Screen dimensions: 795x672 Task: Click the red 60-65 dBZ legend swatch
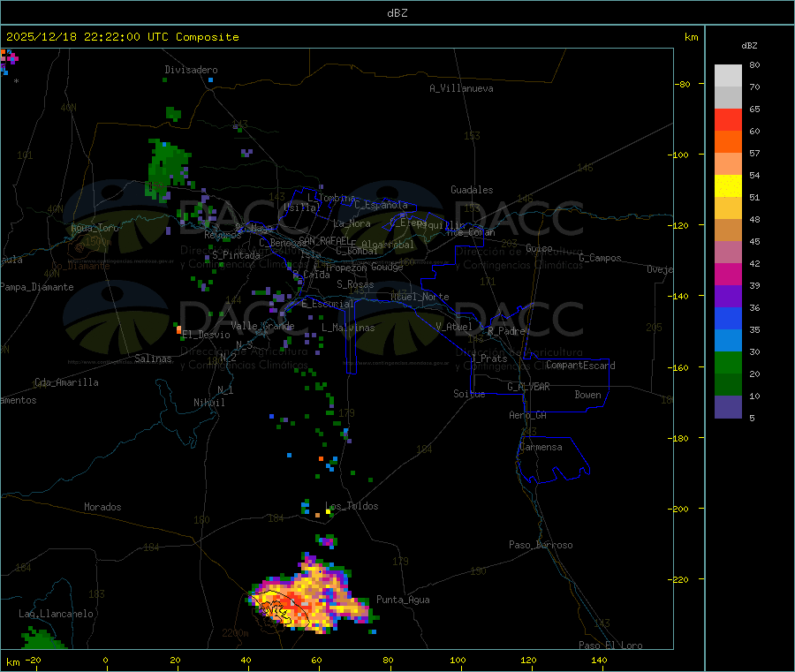pyautogui.click(x=728, y=119)
